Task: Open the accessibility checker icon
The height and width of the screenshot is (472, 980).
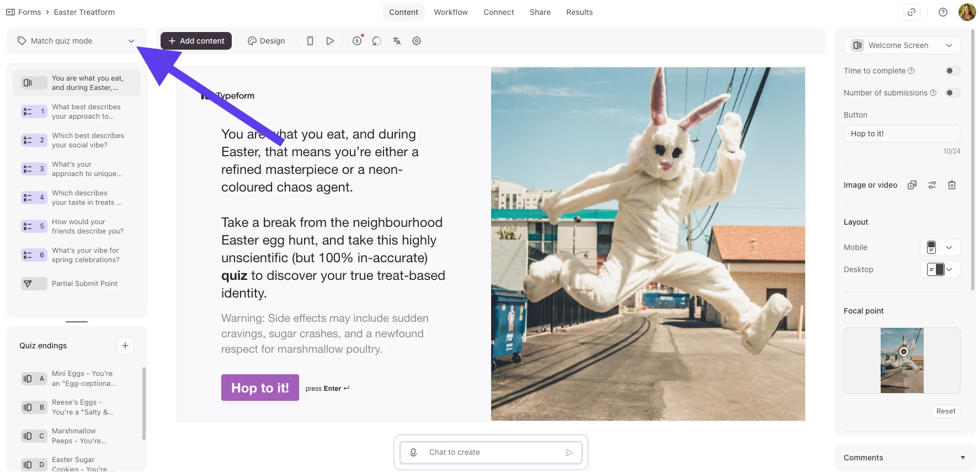Action: coord(358,41)
